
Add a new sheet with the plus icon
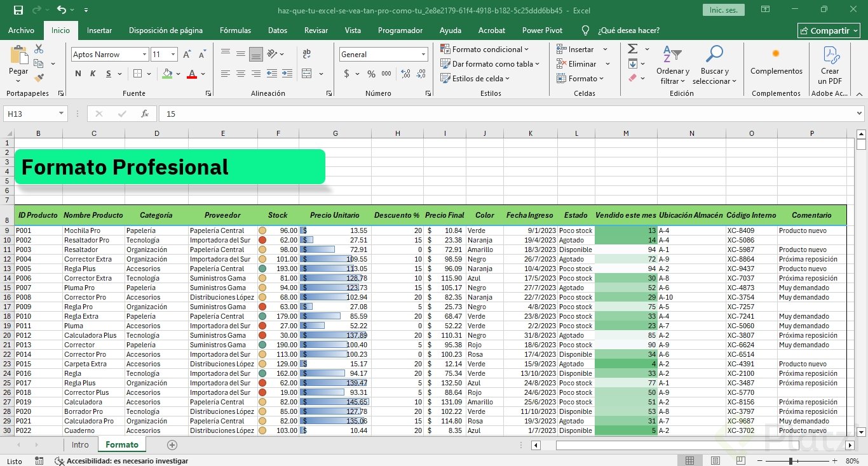click(172, 445)
